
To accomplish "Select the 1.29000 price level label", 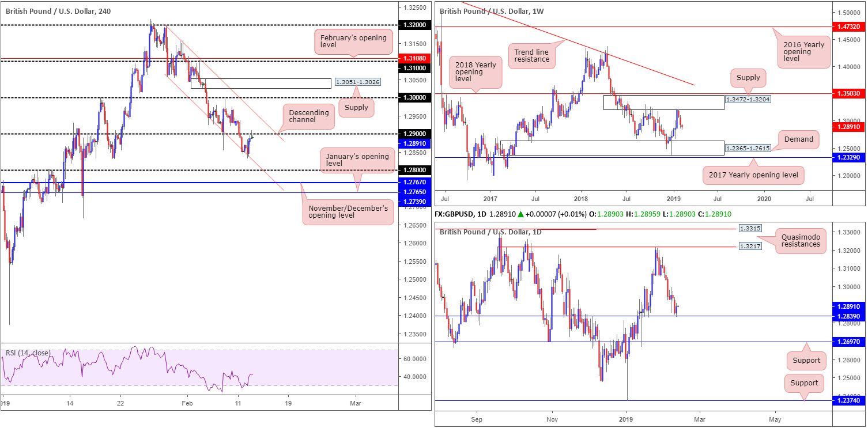I will click(416, 134).
